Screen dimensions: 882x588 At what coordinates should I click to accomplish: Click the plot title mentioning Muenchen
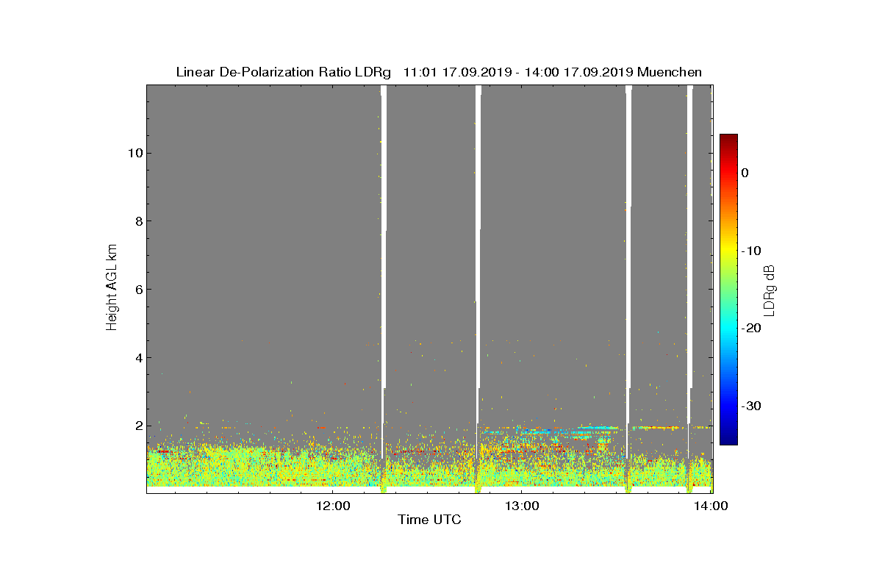[439, 72]
